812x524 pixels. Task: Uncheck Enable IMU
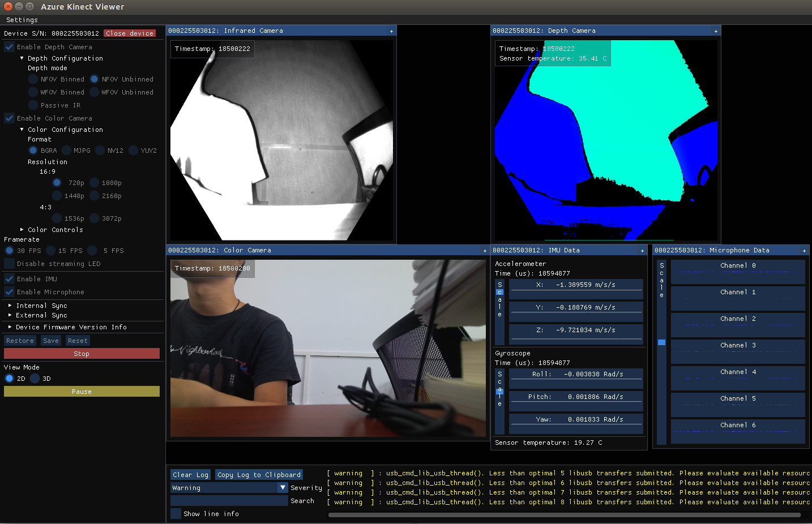coord(9,278)
